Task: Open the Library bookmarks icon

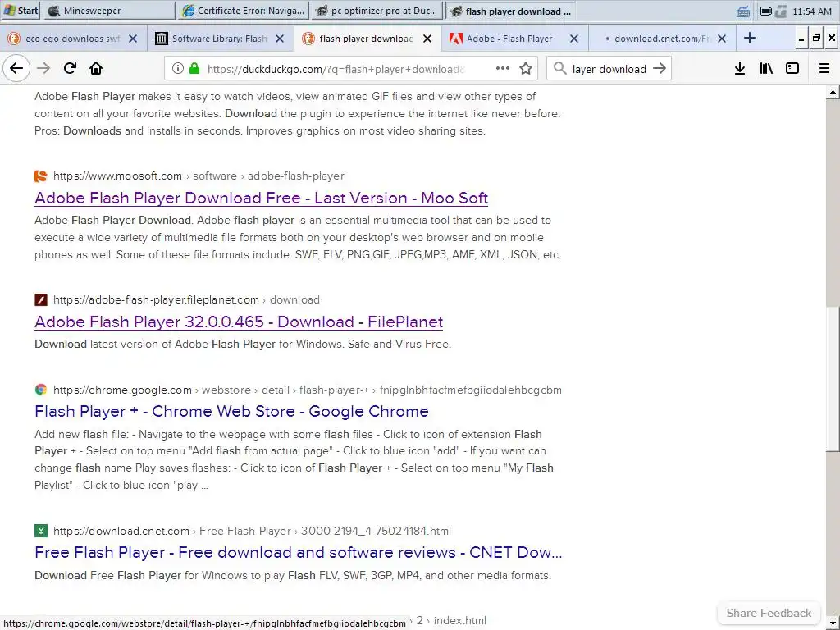Action: point(766,69)
